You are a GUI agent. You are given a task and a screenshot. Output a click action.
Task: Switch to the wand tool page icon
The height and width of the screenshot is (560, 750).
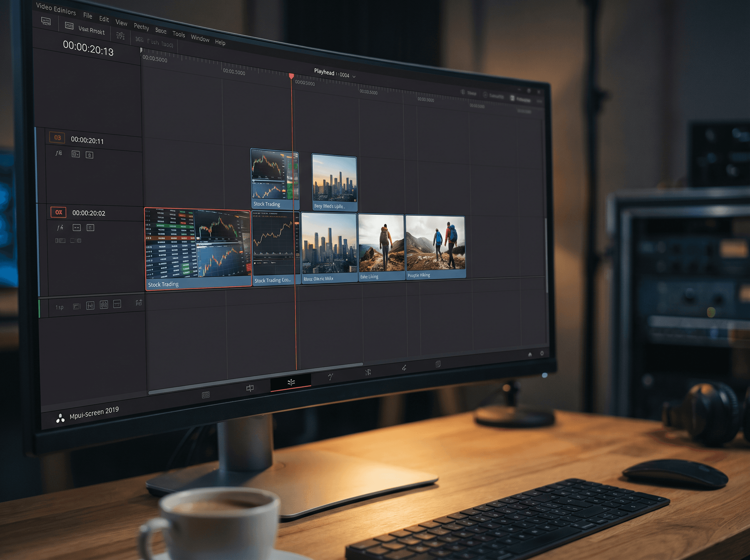click(x=330, y=376)
